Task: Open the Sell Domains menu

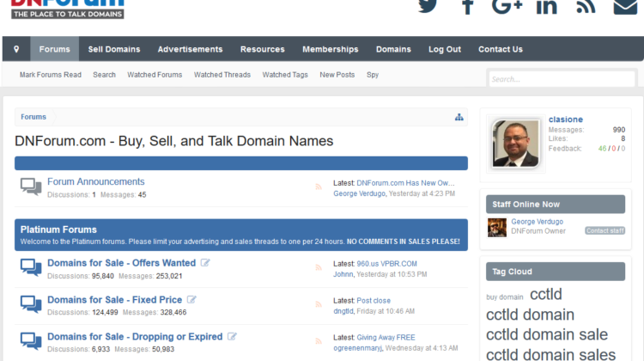Action: 113,49
